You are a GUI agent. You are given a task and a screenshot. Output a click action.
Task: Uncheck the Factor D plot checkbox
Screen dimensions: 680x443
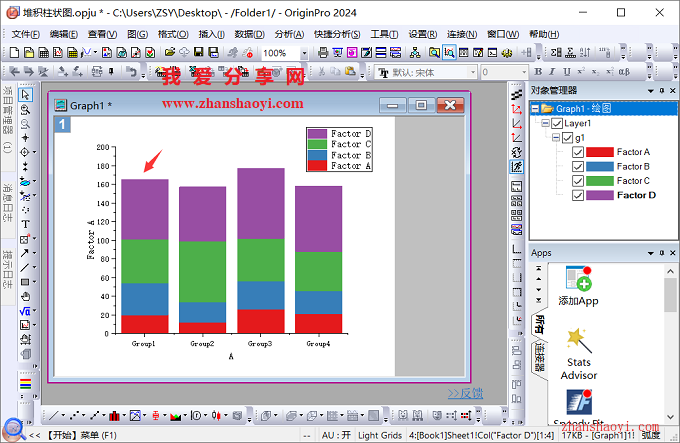click(578, 195)
